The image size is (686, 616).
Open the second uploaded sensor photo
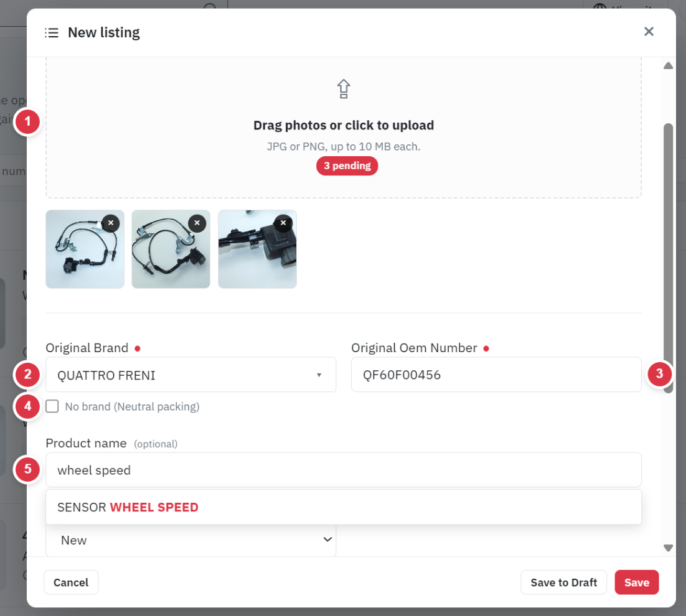171,249
